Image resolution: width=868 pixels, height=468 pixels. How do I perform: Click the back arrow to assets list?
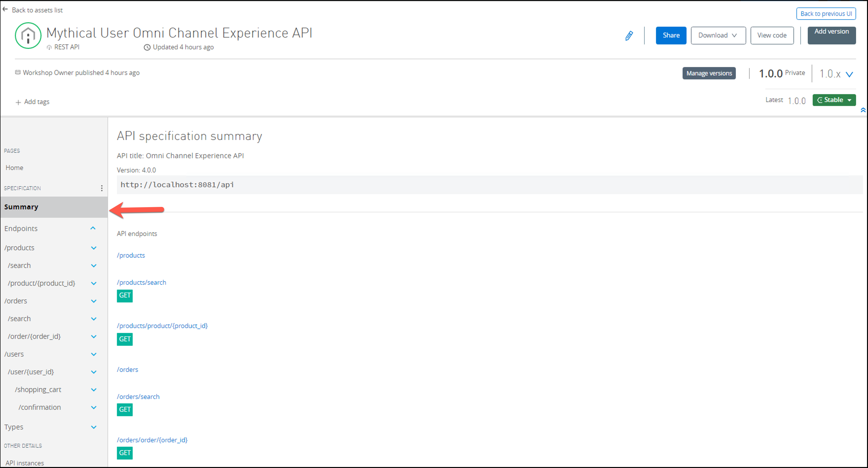click(5, 9)
